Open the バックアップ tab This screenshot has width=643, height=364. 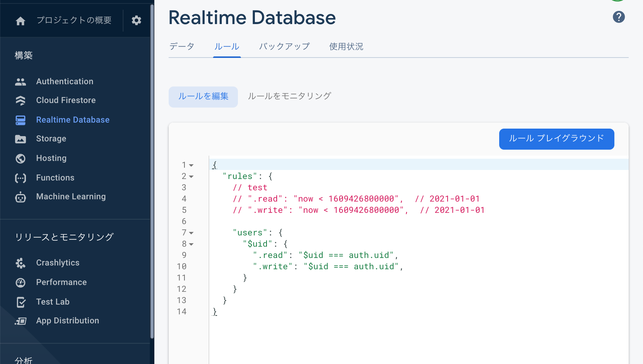tap(284, 46)
